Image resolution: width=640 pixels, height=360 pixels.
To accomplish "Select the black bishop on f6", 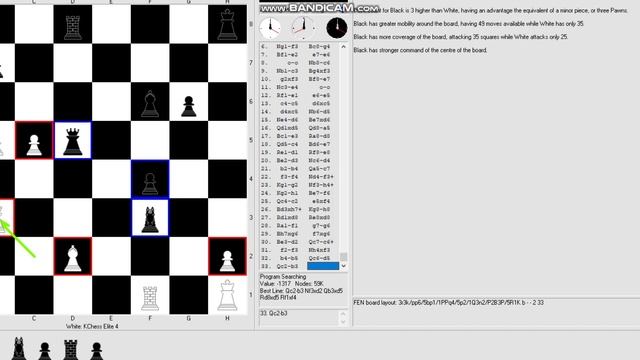I will pos(150,104).
